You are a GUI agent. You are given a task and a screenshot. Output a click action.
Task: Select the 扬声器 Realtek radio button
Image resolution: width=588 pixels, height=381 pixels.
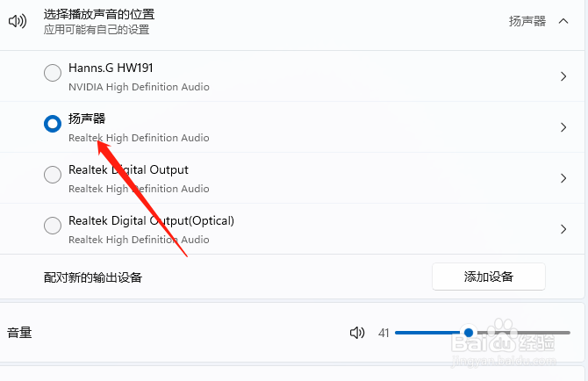53,124
